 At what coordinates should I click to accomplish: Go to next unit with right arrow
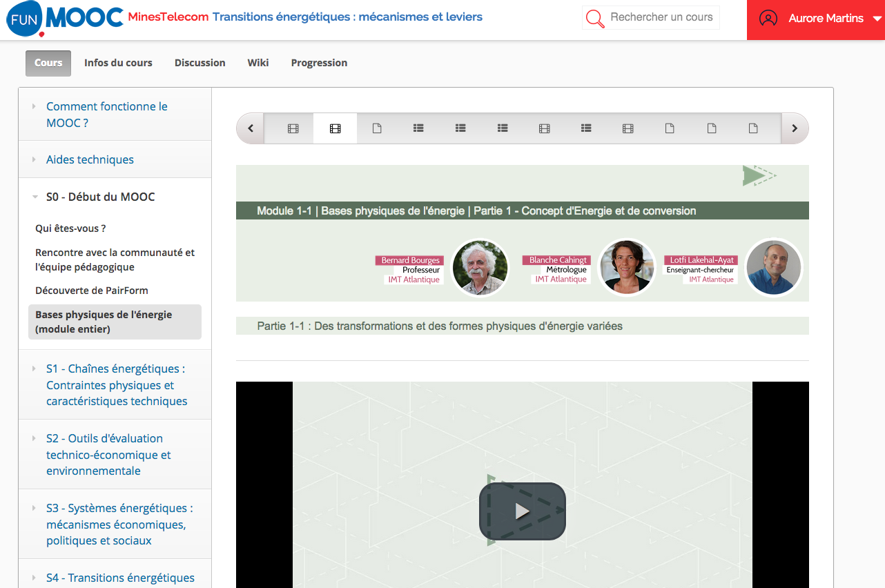[795, 128]
